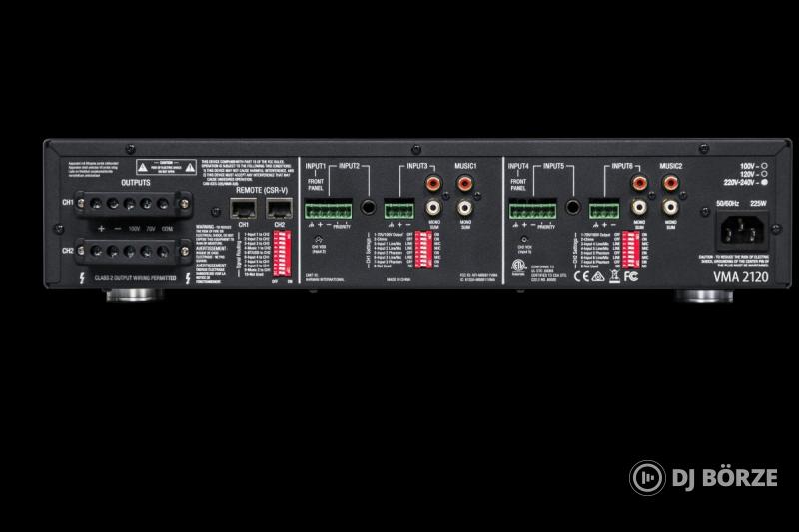The image size is (799, 532).
Task: Click the IEC power inlet socket
Action: pyautogui.click(x=742, y=231)
